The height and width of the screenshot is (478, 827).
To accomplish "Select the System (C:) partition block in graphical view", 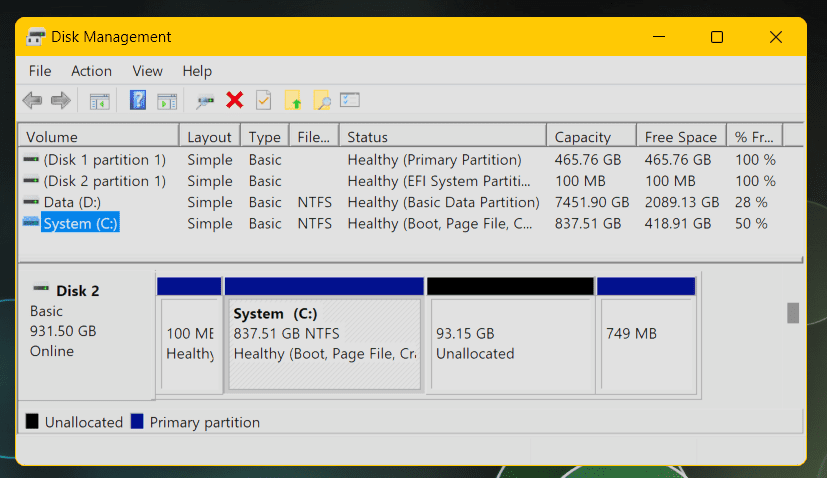I will point(324,336).
